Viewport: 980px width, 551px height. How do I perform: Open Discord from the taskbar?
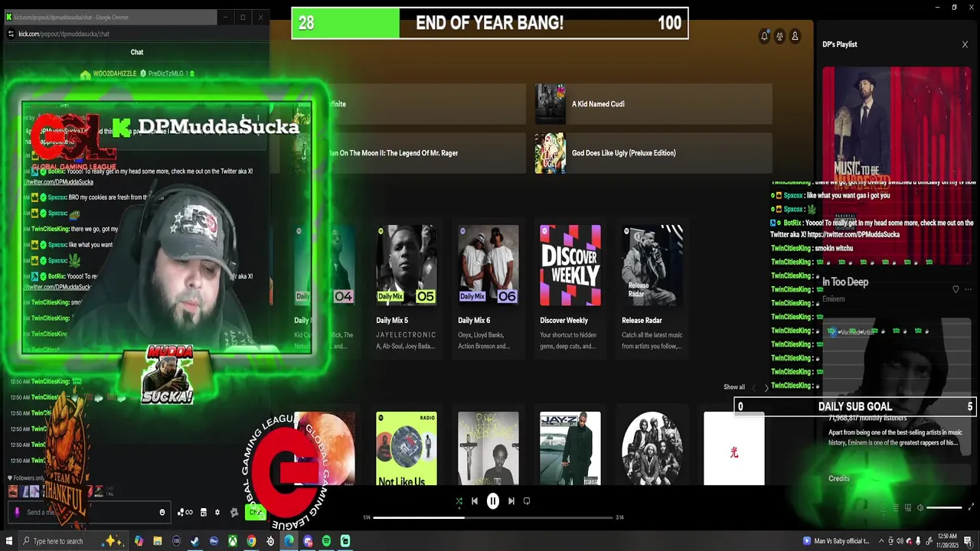coord(308,541)
